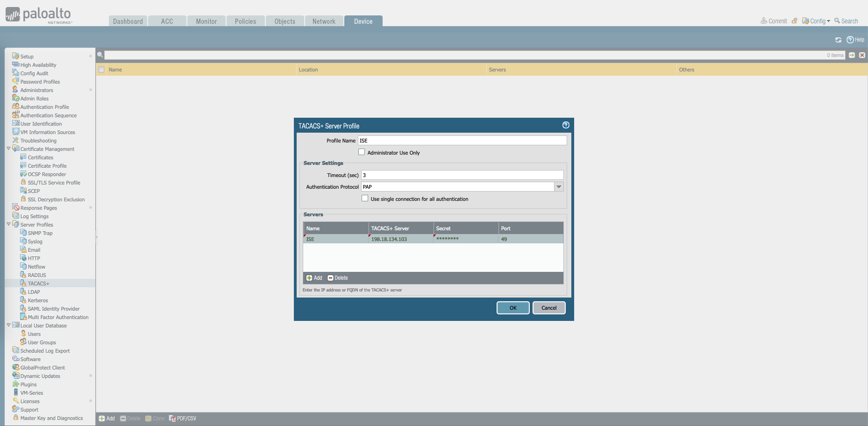Click the magnifier icon beside the filter bar
Screen dimensions: 868x426
100,55
